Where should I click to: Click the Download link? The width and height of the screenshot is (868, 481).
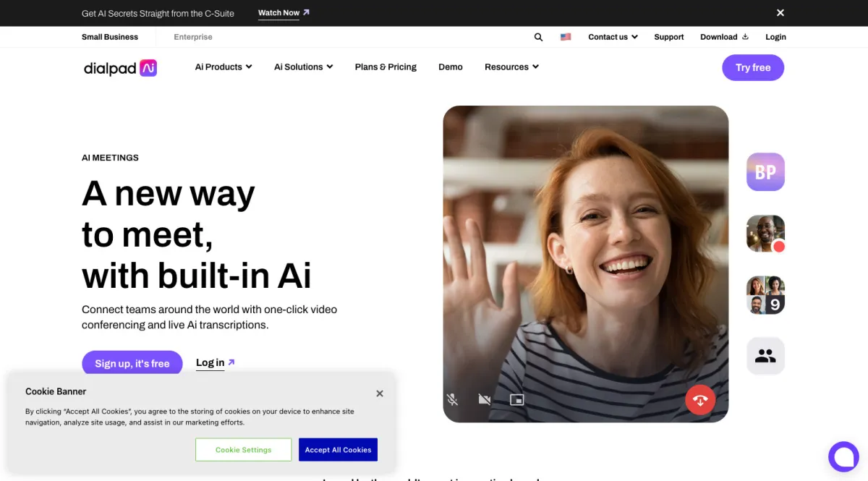coord(724,37)
